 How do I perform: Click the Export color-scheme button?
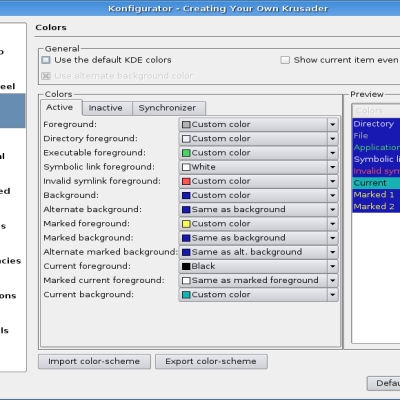tap(211, 362)
